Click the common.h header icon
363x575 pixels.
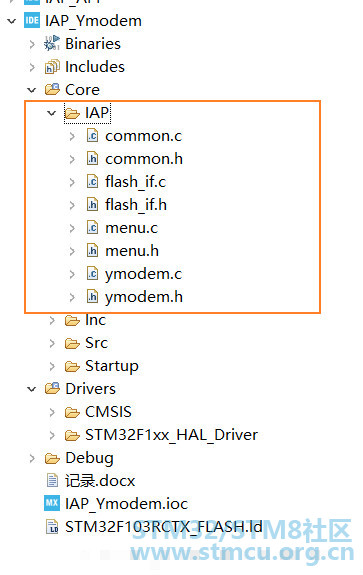[92, 158]
